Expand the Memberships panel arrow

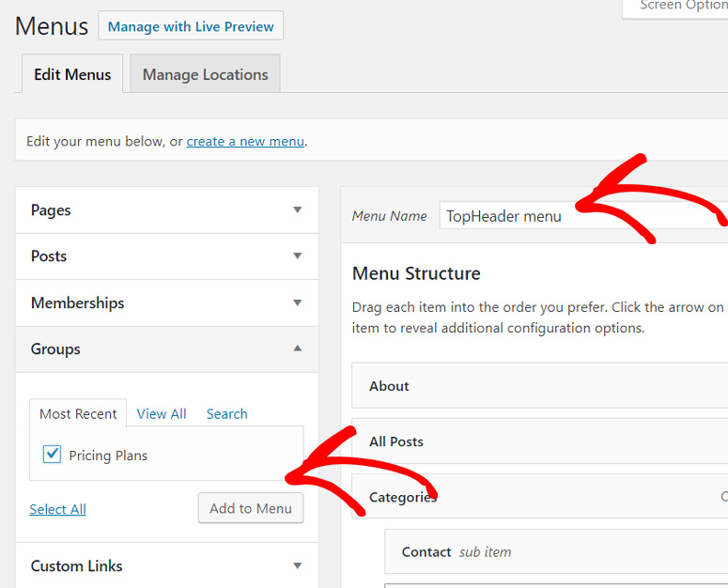click(x=297, y=303)
